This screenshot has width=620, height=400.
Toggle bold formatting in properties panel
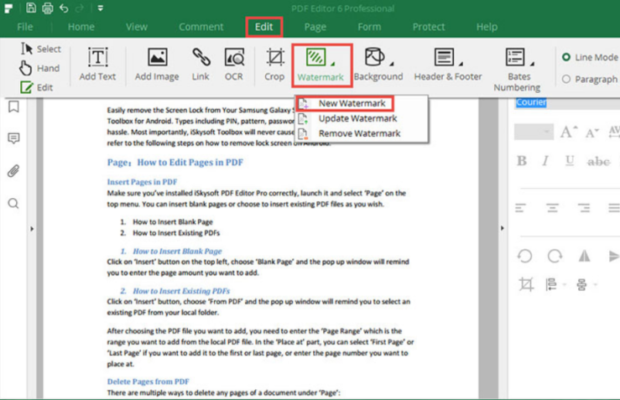[521, 160]
